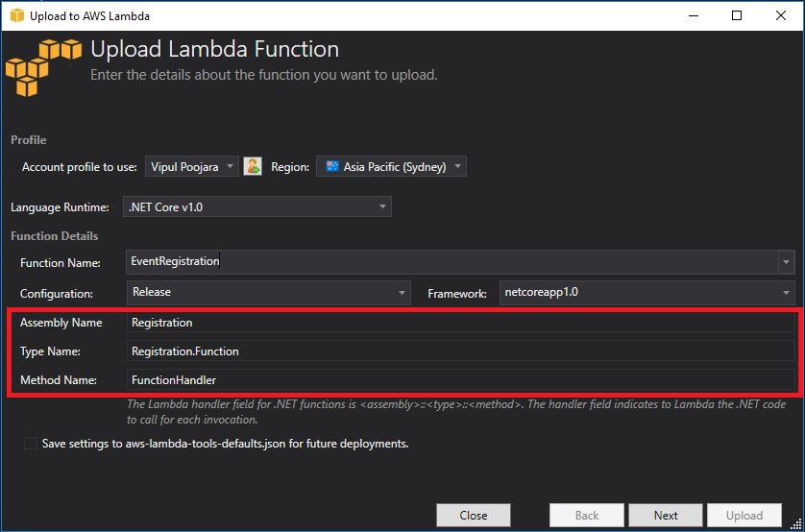Image resolution: width=805 pixels, height=532 pixels.
Task: Click the 'Language Runtime:' label
Action: click(x=60, y=207)
